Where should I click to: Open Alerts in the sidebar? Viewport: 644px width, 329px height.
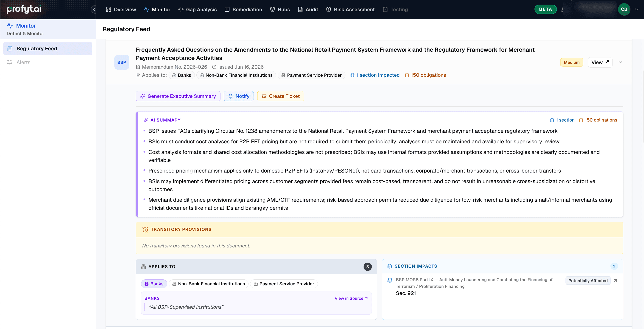[x=48, y=62]
